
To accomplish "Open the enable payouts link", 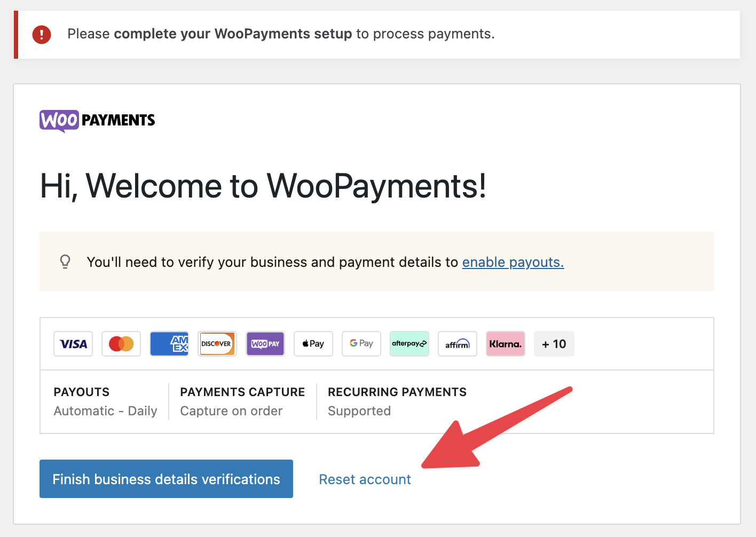I will pyautogui.click(x=512, y=262).
